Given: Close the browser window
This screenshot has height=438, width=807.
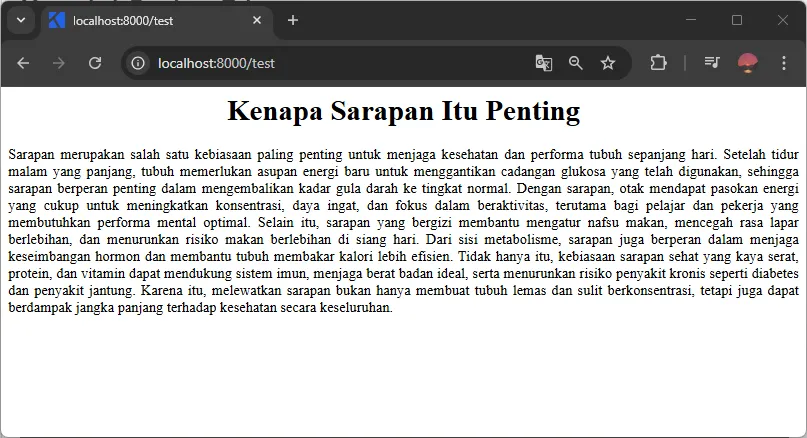Looking at the screenshot, I should [x=783, y=20].
